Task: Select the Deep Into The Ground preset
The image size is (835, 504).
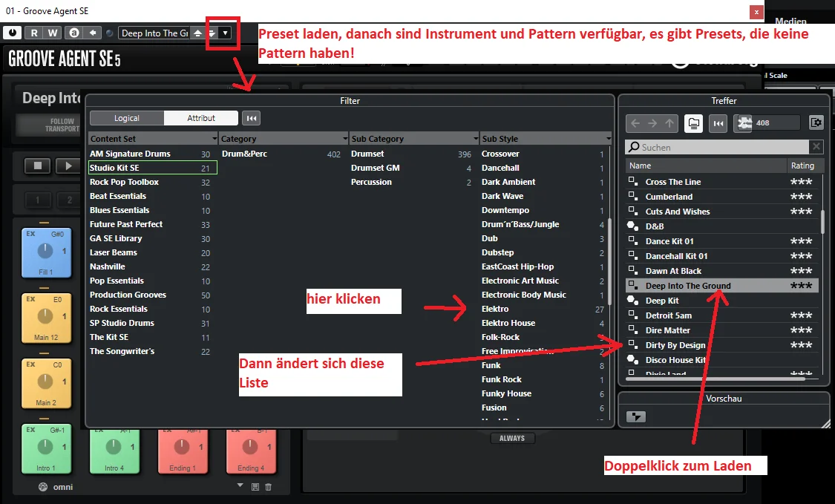Action: pos(722,286)
